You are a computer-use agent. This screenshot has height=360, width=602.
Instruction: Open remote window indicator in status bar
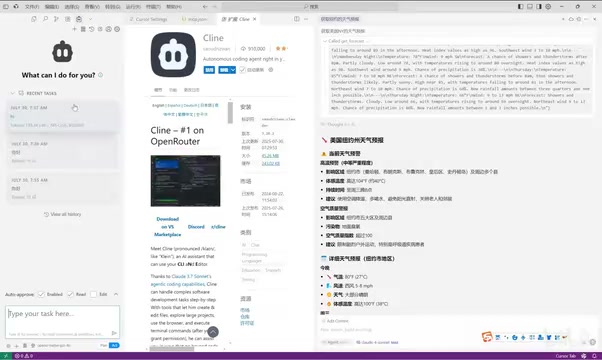(6, 356)
